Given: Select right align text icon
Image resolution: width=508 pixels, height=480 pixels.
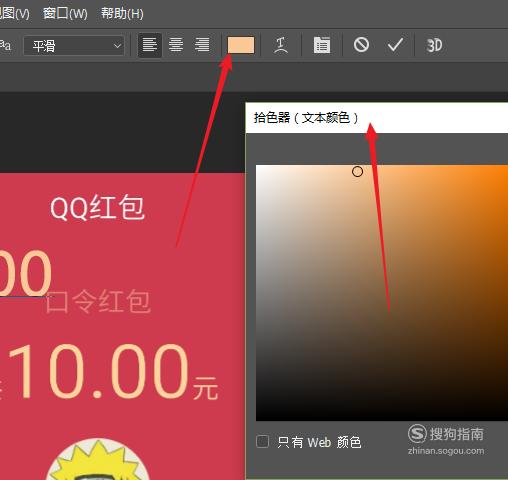Looking at the screenshot, I should 202,45.
